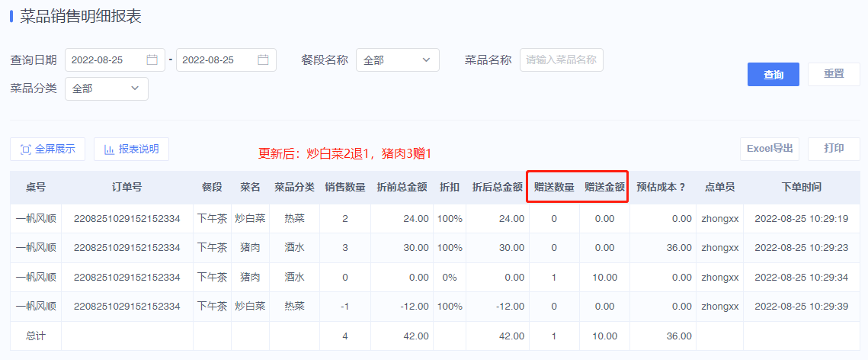This screenshot has width=868, height=360.
Task: Click the bar chart icon for 报表说明
Action: tap(110, 149)
